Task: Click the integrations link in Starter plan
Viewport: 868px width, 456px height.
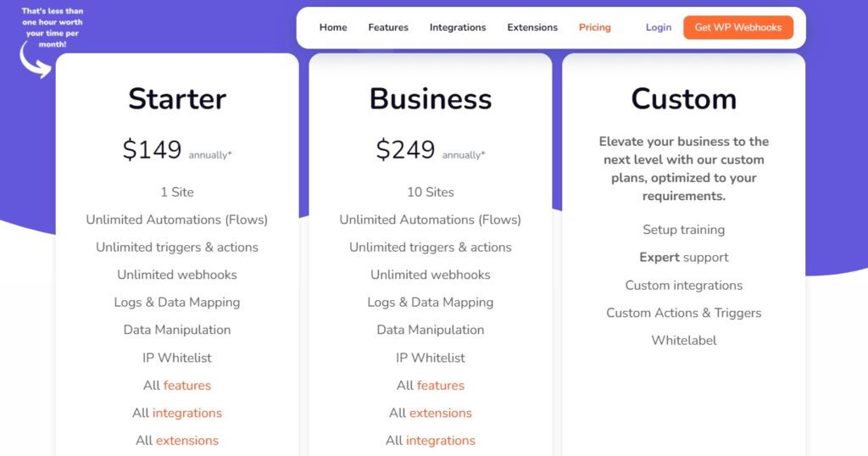Action: click(187, 413)
